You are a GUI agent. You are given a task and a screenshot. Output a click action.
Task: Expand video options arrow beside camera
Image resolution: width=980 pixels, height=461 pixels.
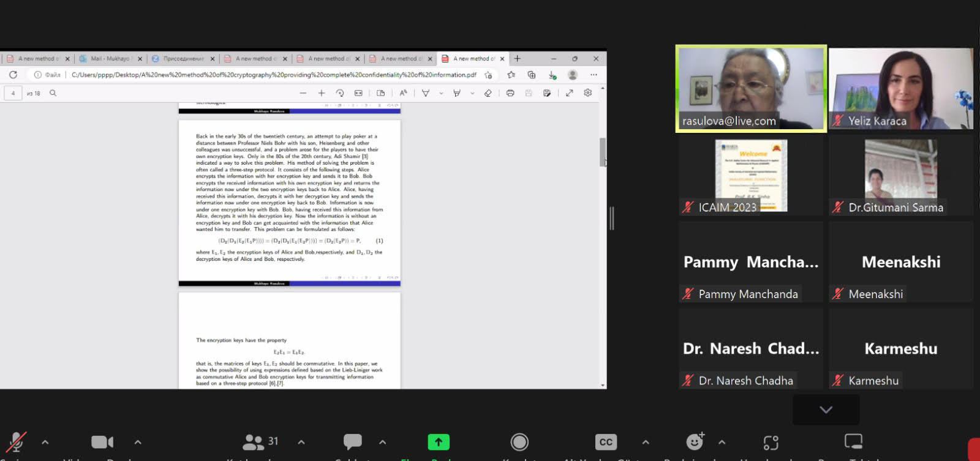click(x=138, y=441)
